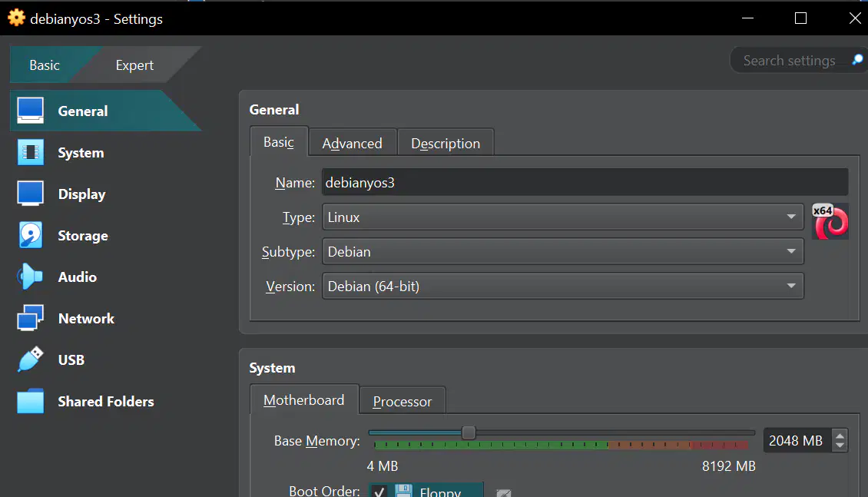868x497 pixels.
Task: Click the 2048 MB memory value field
Action: click(x=797, y=441)
